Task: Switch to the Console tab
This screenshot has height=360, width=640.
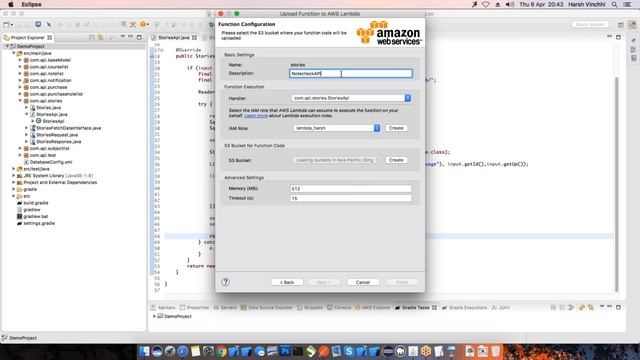Action: coord(339,307)
